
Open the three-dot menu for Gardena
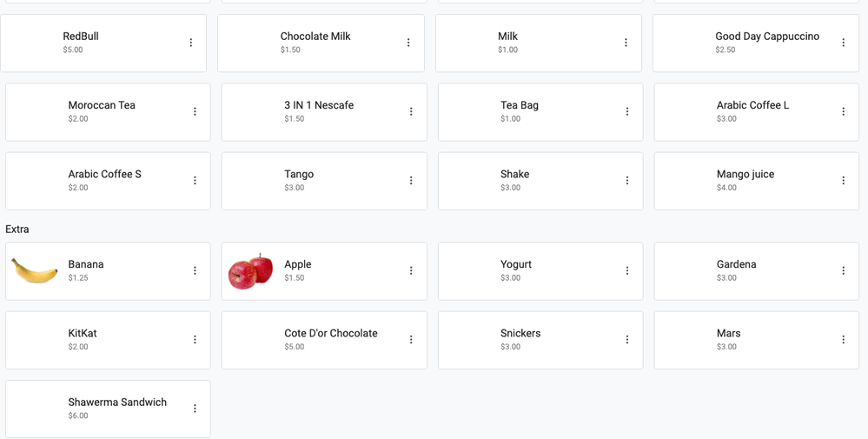[x=844, y=270]
